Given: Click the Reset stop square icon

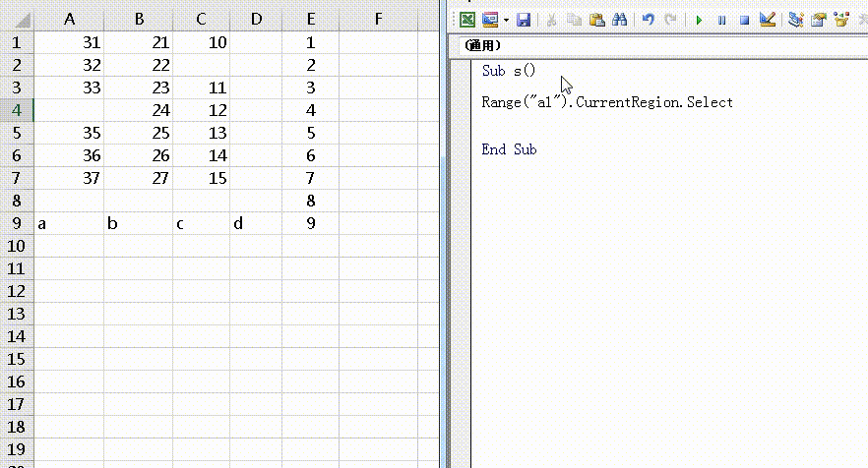Looking at the screenshot, I should 745,21.
